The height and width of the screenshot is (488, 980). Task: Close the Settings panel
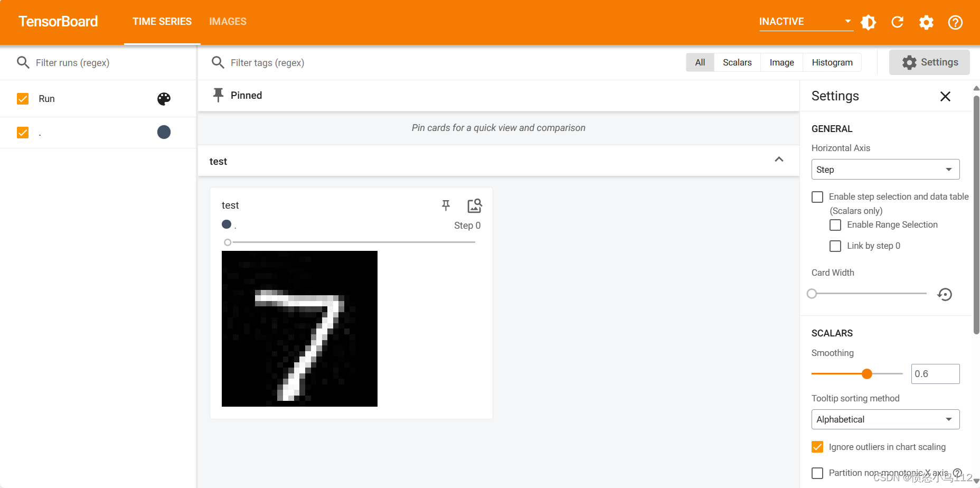coord(945,96)
